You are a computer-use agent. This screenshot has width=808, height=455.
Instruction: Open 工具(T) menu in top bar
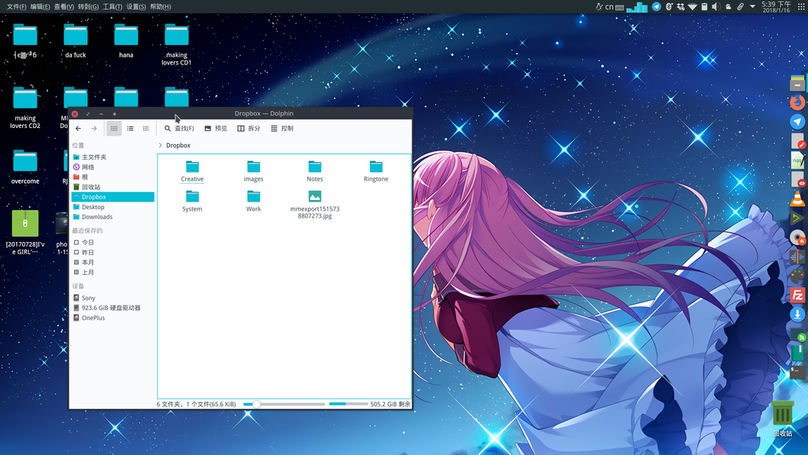click(112, 7)
